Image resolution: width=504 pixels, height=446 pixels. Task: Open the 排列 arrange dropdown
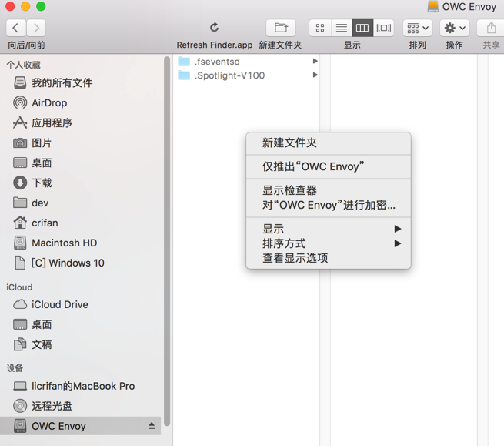click(418, 28)
